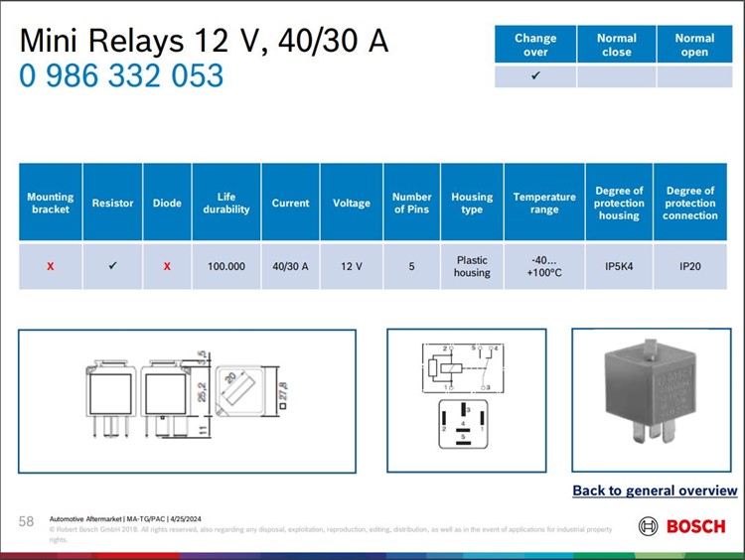Click the relay dimension drawing
The height and width of the screenshot is (560, 745).
pos(187,400)
